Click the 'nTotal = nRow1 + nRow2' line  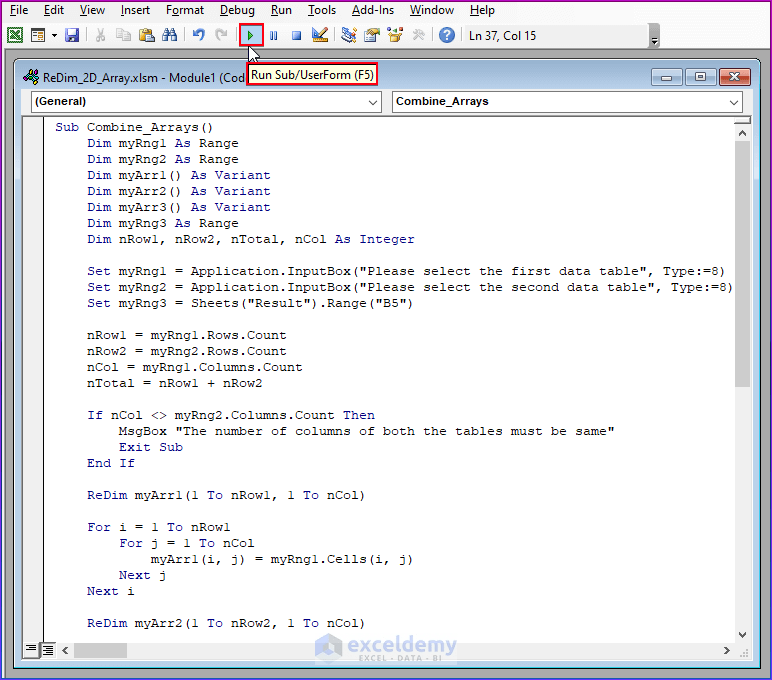point(175,384)
